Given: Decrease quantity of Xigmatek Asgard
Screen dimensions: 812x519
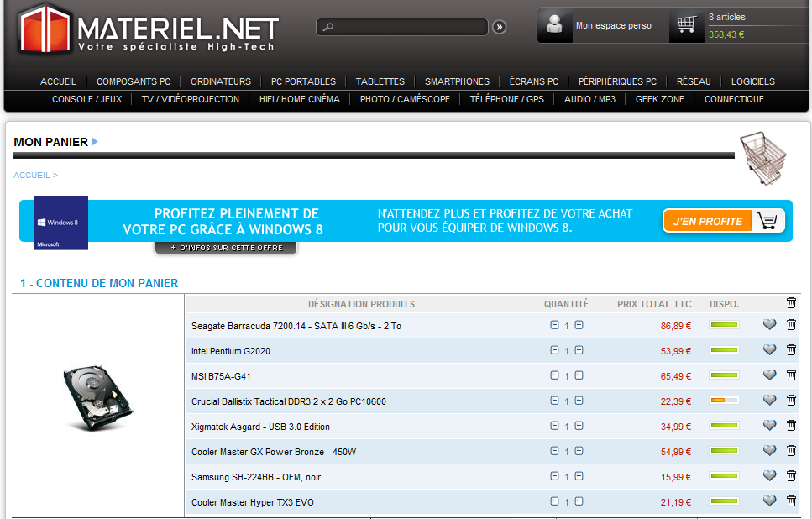Looking at the screenshot, I should [x=554, y=426].
